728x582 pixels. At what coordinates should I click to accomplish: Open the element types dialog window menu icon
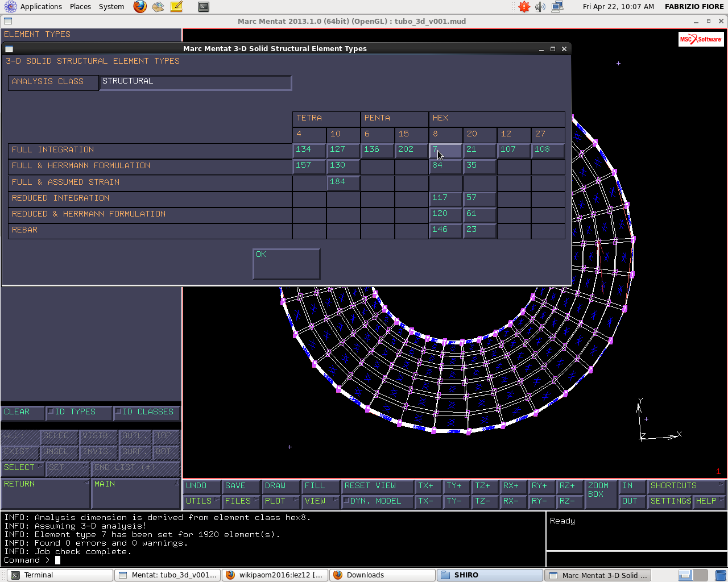[x=9, y=49]
